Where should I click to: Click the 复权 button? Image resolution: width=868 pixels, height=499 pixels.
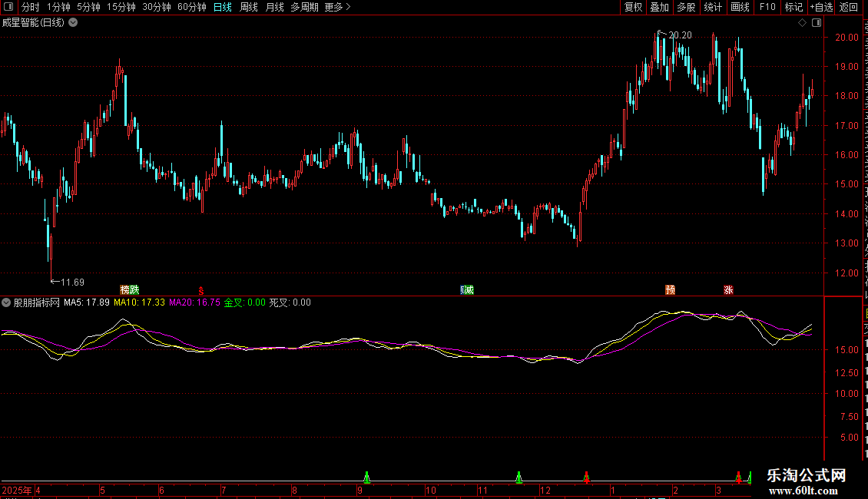[633, 7]
